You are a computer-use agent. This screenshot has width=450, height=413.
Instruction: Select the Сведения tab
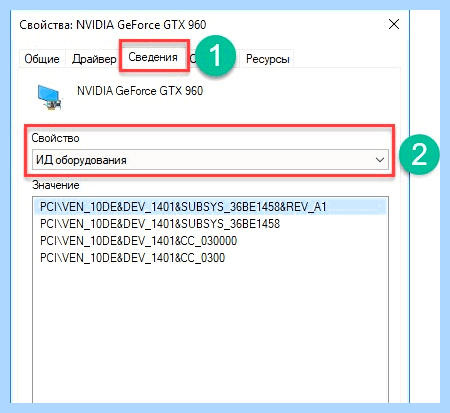153,57
